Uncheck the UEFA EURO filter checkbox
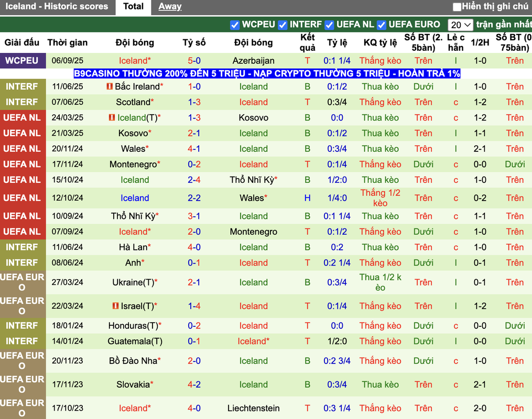 (x=382, y=25)
